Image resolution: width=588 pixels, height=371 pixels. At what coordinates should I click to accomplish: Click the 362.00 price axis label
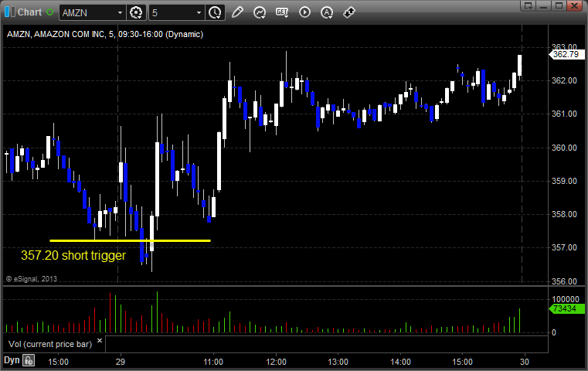point(564,80)
